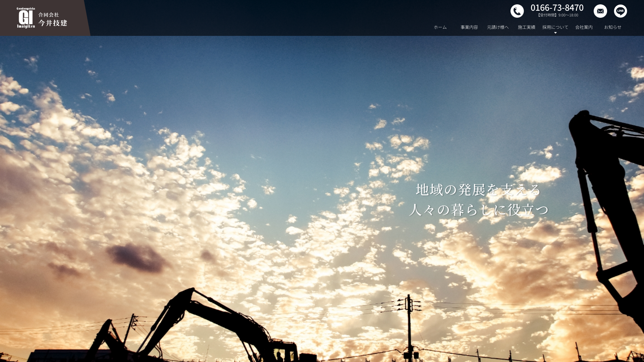Navigate to 会社案内 in the menu
The height and width of the screenshot is (362, 644).
(x=584, y=27)
